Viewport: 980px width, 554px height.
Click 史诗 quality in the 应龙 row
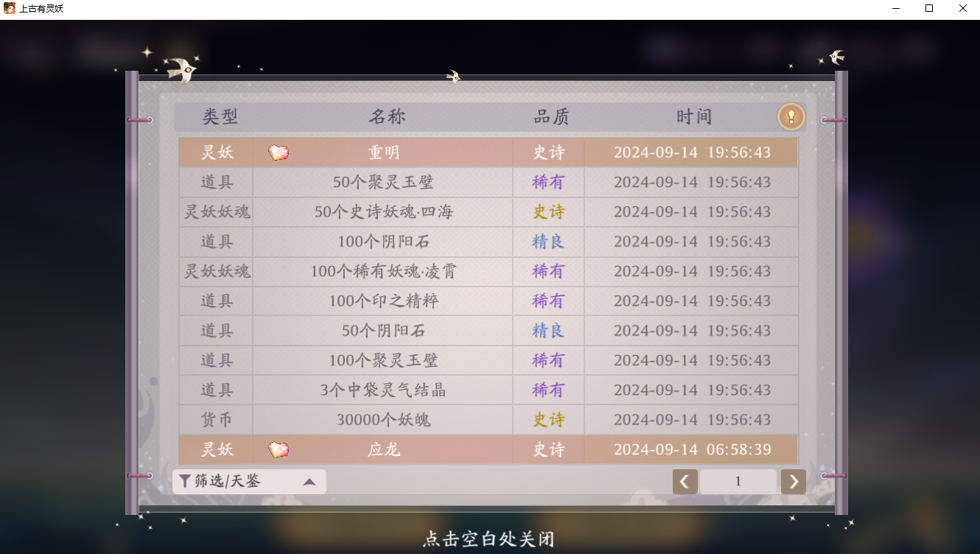click(x=549, y=449)
